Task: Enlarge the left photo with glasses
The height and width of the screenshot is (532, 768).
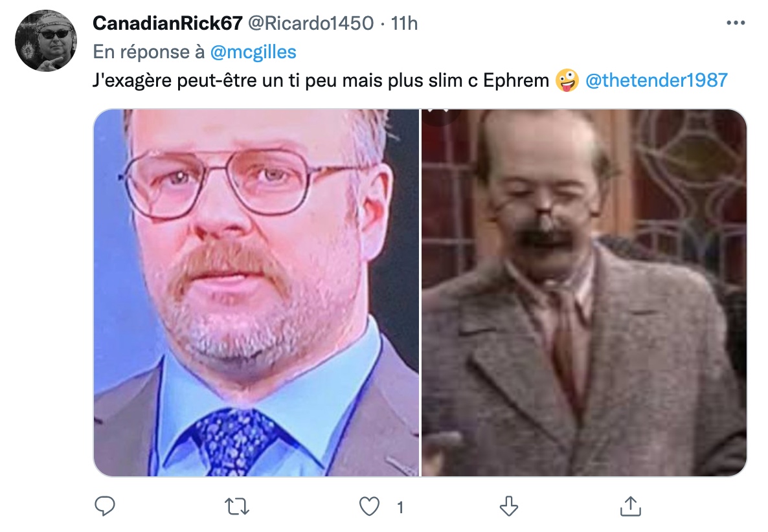Action: point(256,292)
